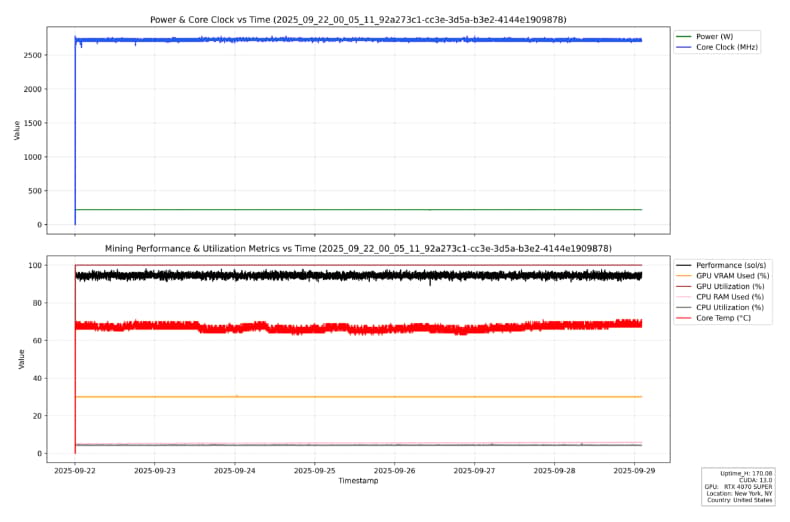
Task: Click the 2025-09-24 date tick label
Action: (235, 471)
